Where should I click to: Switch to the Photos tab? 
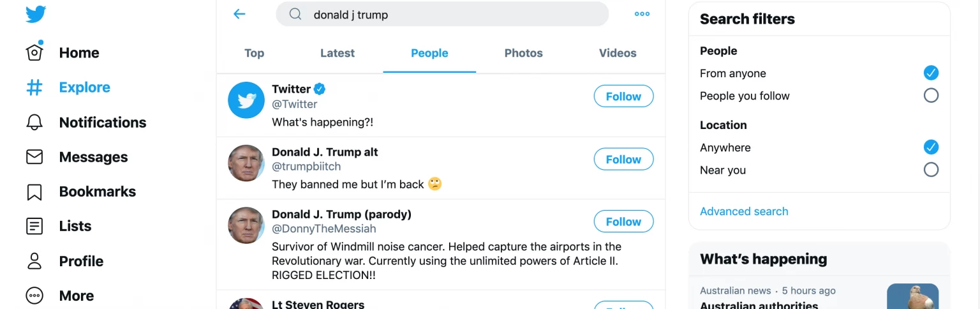pos(523,53)
